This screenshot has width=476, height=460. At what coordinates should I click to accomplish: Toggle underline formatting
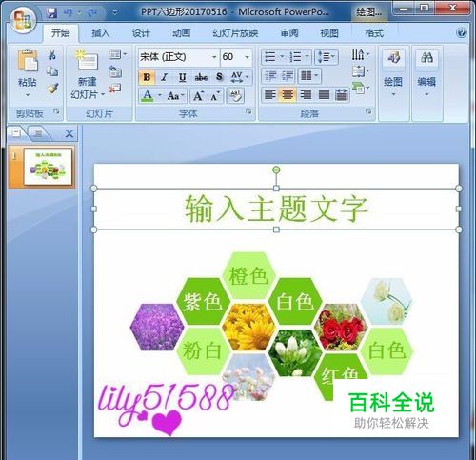pyautogui.click(x=182, y=77)
